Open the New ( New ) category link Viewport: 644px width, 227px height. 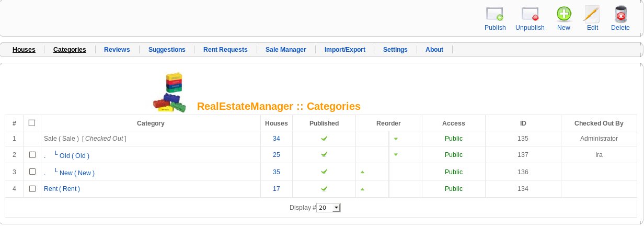tap(77, 173)
